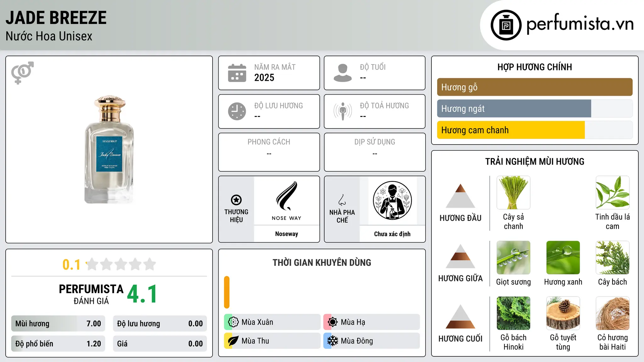Screen dimensions: 644x362
Task: Click the Noseway brand logo
Action: (286, 201)
